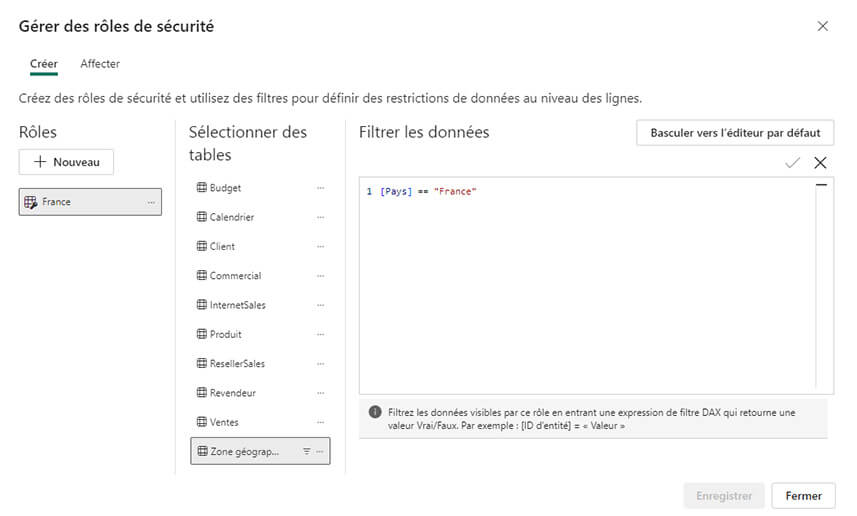This screenshot has width=857, height=516.
Task: Open more options for the InternetSales table
Action: 320,305
